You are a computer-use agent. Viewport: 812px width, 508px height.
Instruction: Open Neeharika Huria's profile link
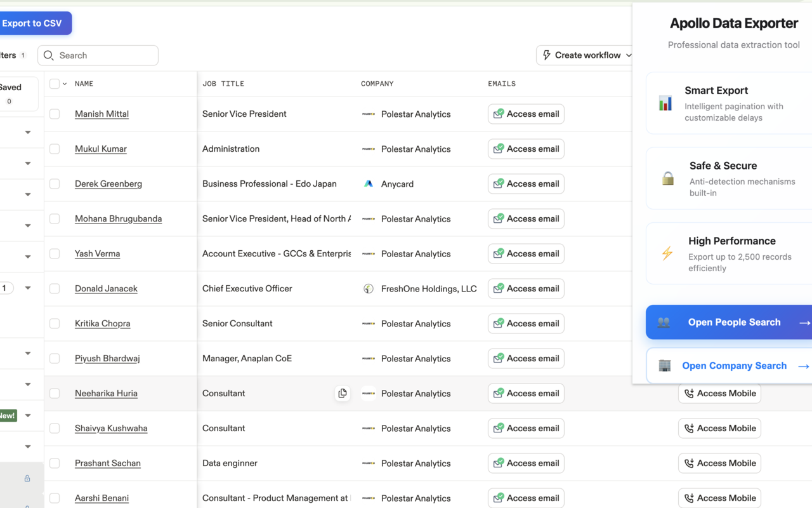point(106,393)
